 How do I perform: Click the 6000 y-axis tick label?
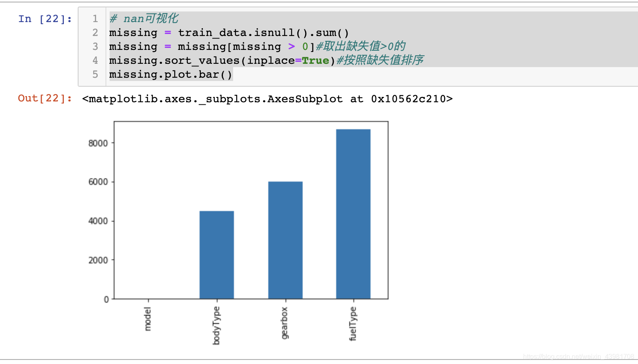[98, 182]
